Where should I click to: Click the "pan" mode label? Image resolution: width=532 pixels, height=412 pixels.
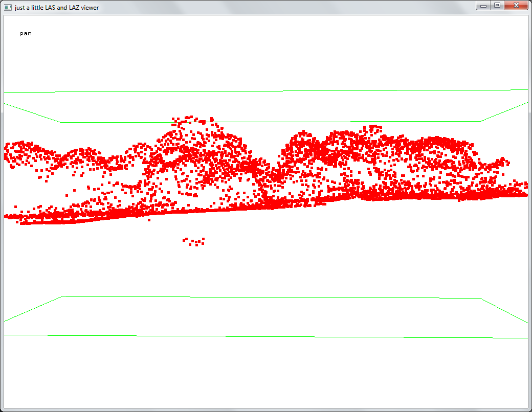point(26,34)
